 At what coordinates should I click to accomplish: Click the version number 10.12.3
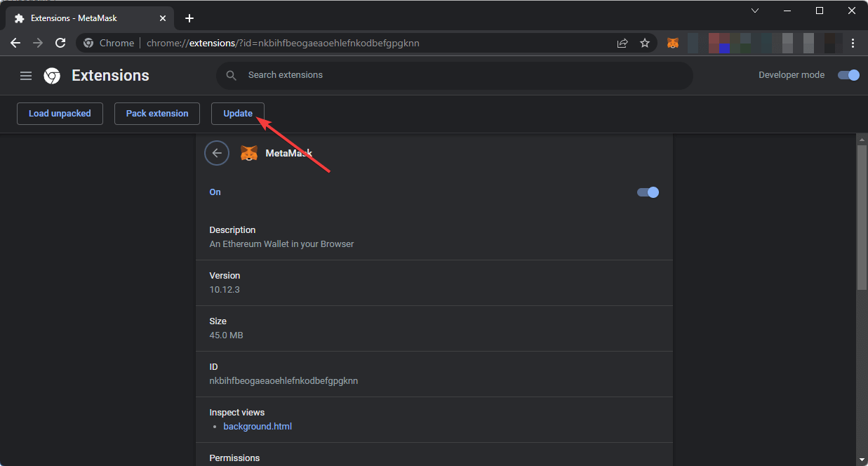[x=225, y=290]
